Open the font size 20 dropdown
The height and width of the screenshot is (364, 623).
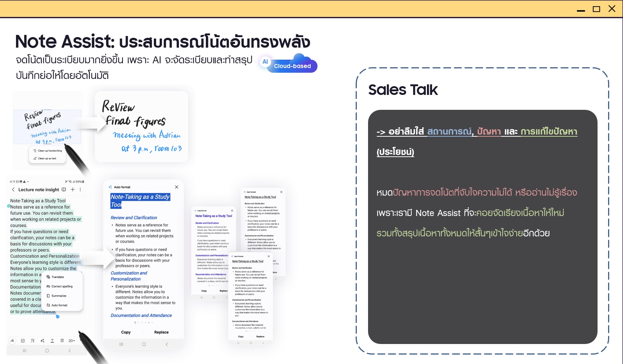click(72, 341)
